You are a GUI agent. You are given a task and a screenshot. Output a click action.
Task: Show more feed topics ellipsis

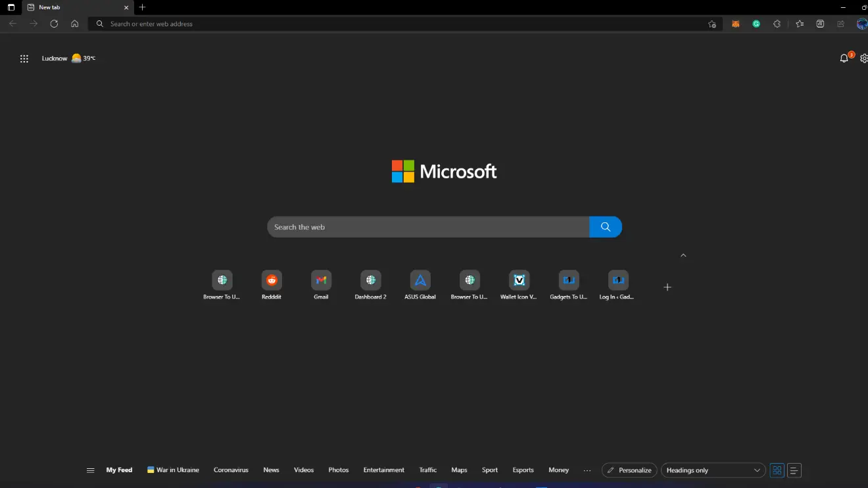(587, 470)
